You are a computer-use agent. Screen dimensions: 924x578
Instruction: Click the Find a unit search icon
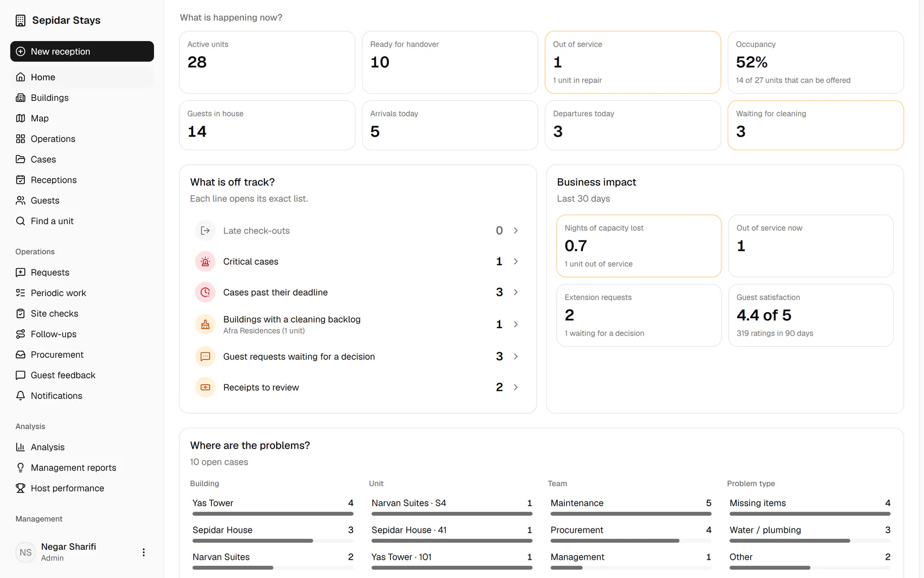click(x=20, y=221)
